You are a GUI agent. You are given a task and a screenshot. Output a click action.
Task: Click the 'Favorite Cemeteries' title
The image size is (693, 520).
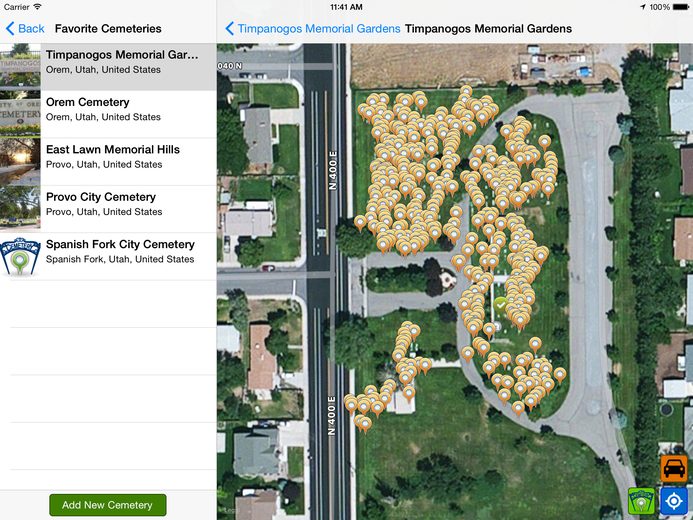[108, 29]
